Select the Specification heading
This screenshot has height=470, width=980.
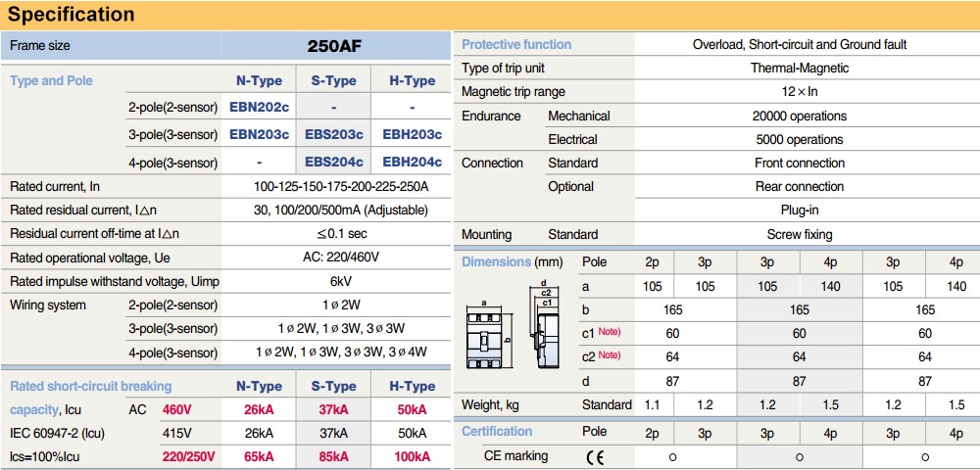coord(71,15)
